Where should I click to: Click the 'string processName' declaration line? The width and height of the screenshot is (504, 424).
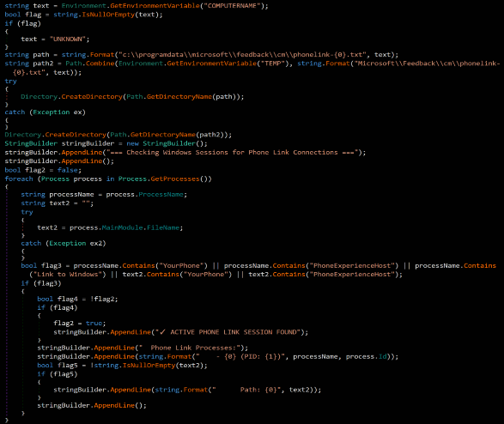(x=104, y=195)
